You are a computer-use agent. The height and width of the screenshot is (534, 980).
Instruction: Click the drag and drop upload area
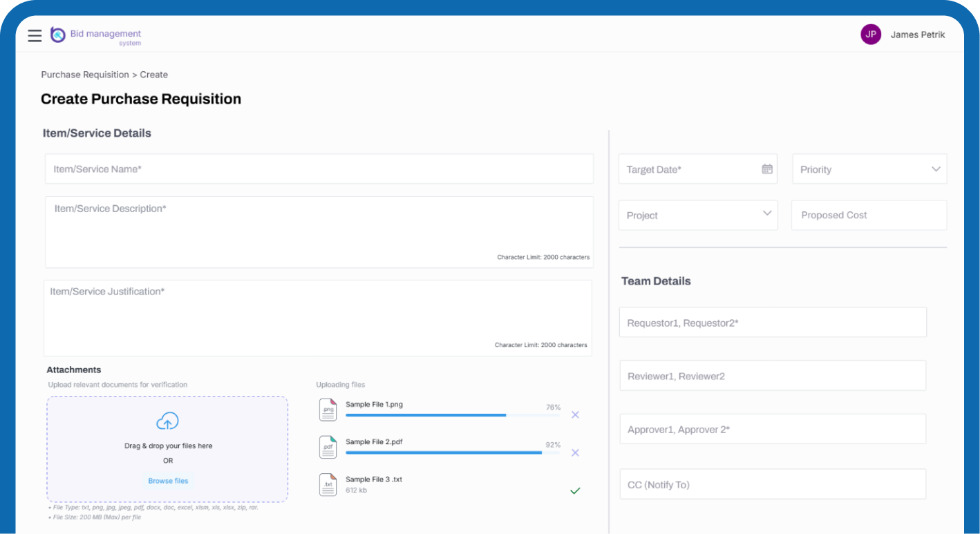(167, 449)
